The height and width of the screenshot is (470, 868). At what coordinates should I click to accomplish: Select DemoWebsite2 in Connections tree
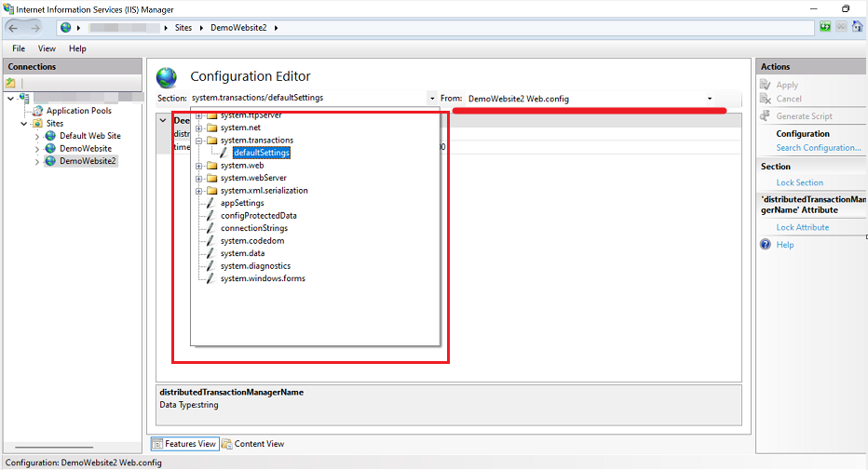[88, 161]
